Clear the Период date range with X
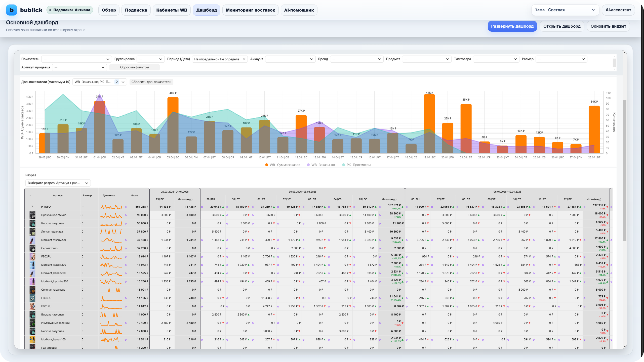644x362 pixels. [x=244, y=59]
